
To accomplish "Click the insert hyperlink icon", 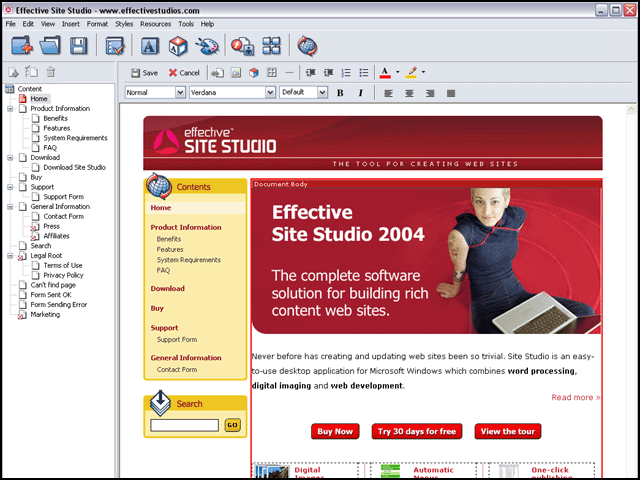I will (x=218, y=73).
